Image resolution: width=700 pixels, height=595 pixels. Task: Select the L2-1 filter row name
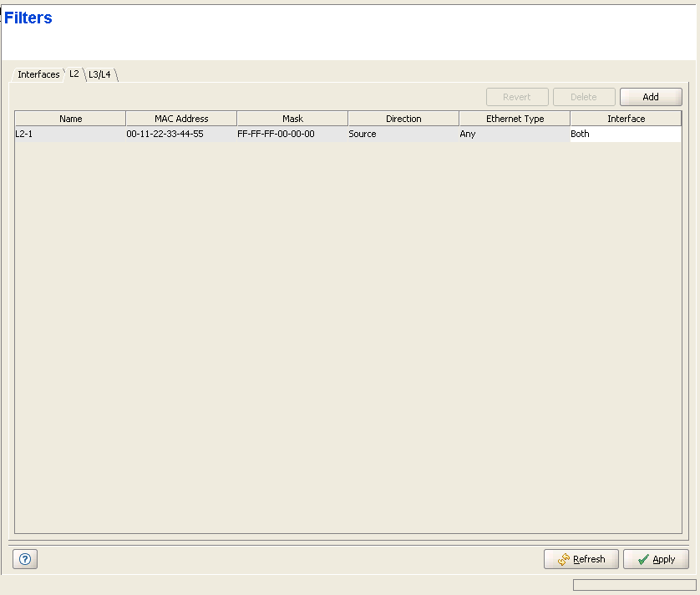pyautogui.click(x=25, y=134)
